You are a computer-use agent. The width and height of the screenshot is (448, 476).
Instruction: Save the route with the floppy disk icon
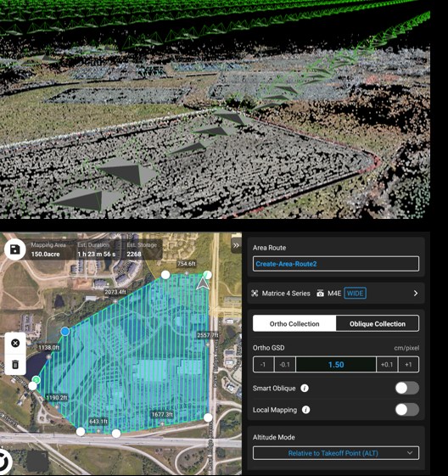[15, 249]
